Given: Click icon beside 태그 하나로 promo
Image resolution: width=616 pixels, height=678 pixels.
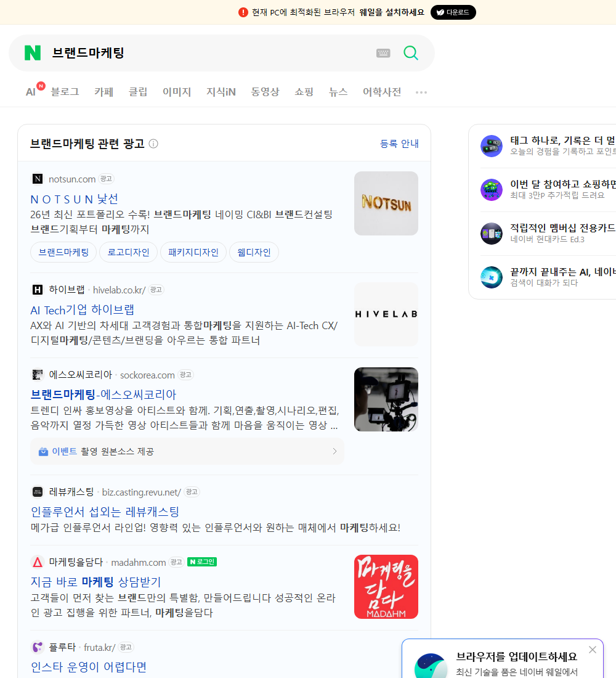Looking at the screenshot, I should pyautogui.click(x=492, y=145).
